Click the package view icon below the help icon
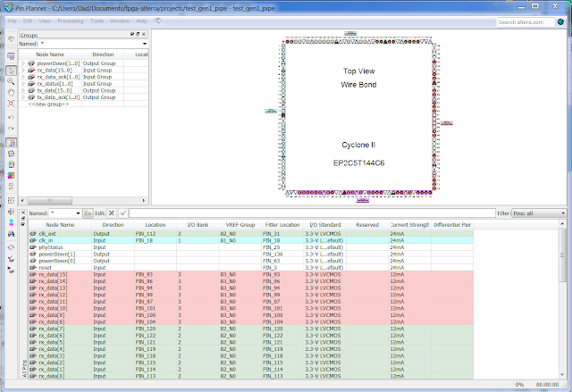 (x=11, y=56)
